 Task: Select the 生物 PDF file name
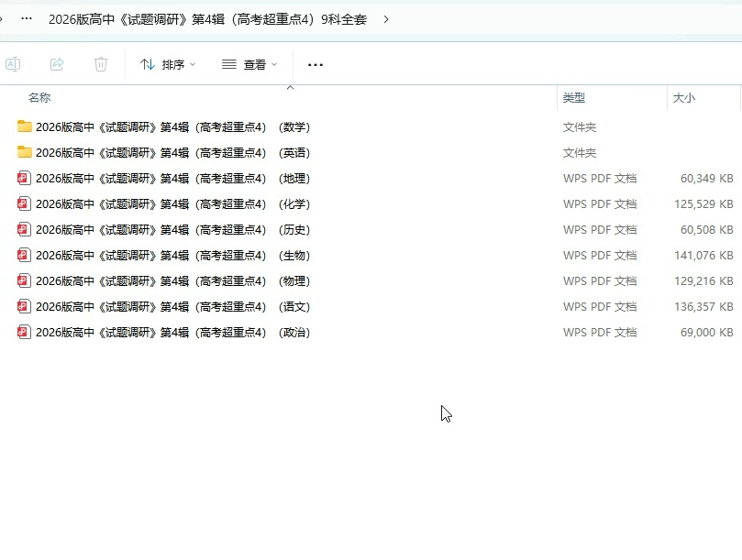pos(172,255)
